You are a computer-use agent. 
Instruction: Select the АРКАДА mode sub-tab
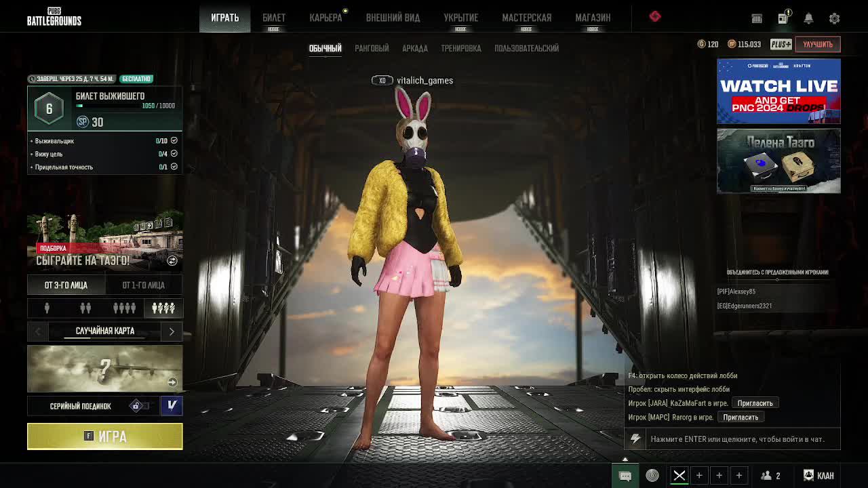[415, 48]
